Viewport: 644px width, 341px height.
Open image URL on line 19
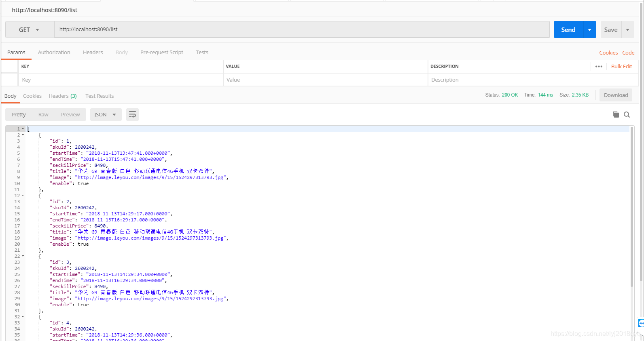[150, 238]
